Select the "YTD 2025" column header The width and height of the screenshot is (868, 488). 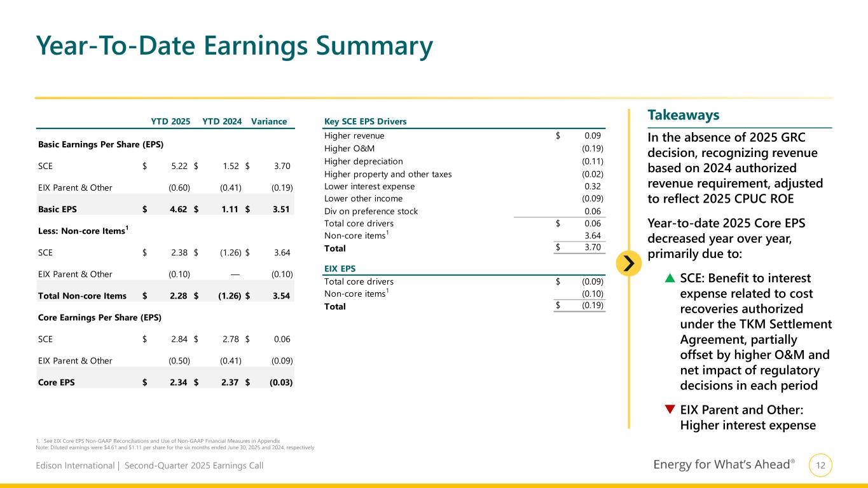coord(170,121)
